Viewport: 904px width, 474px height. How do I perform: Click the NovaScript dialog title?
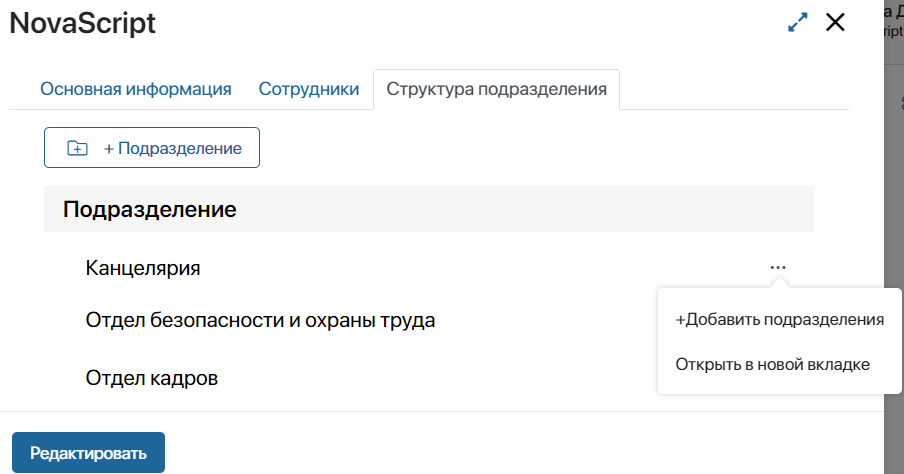[83, 24]
